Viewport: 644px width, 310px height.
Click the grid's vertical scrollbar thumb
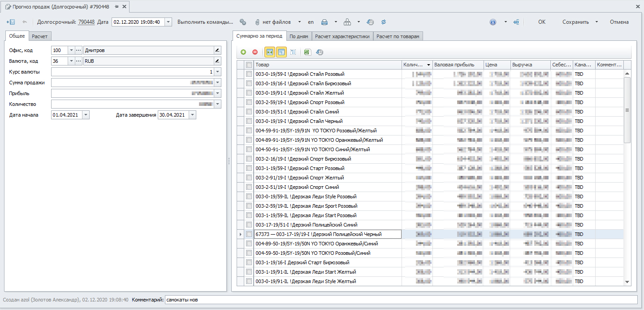point(627,110)
